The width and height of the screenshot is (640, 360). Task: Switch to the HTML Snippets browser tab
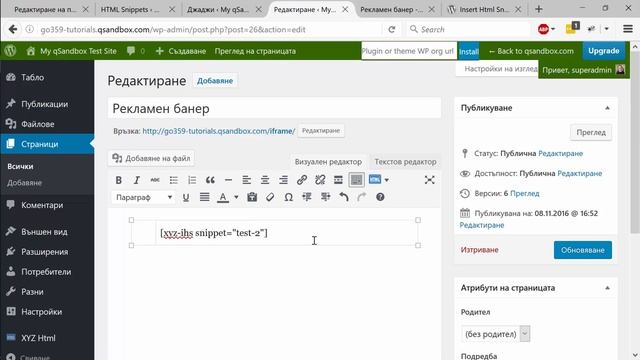pyautogui.click(x=138, y=9)
